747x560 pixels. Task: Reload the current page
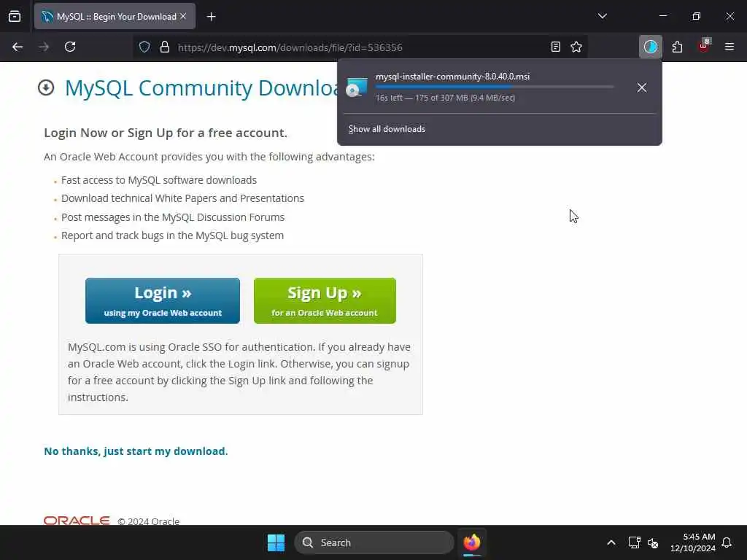click(70, 47)
